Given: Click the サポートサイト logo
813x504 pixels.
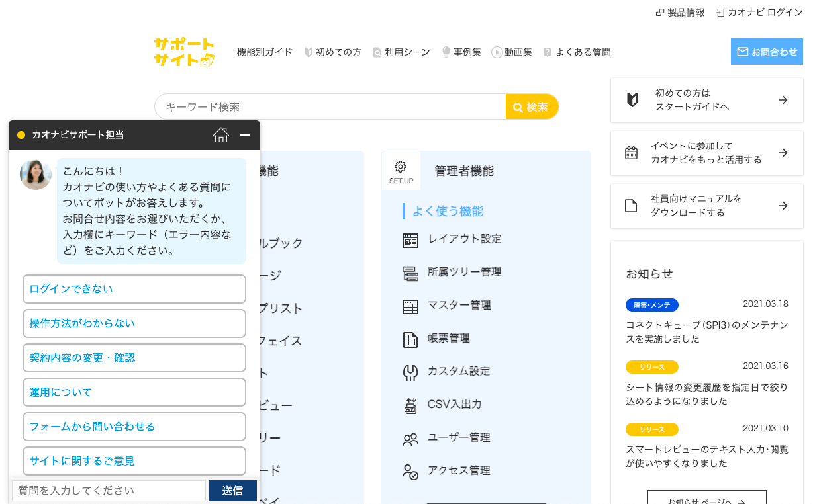Looking at the screenshot, I should click(x=185, y=52).
